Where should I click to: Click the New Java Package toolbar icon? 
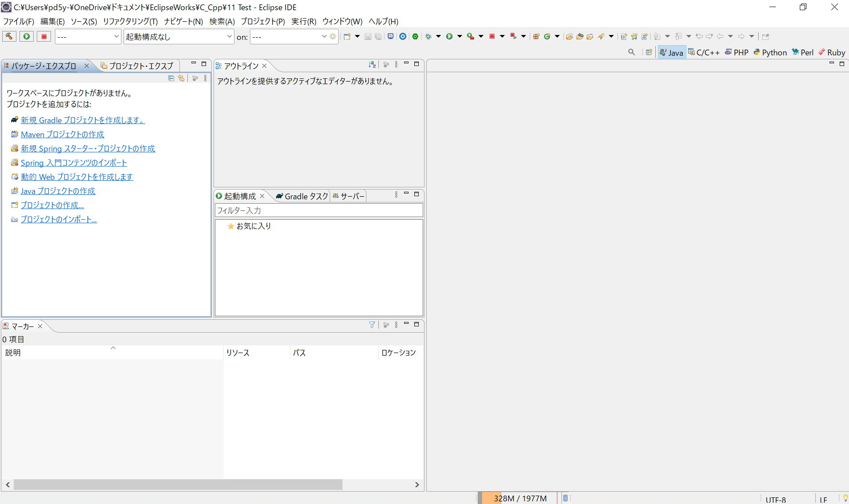click(536, 36)
